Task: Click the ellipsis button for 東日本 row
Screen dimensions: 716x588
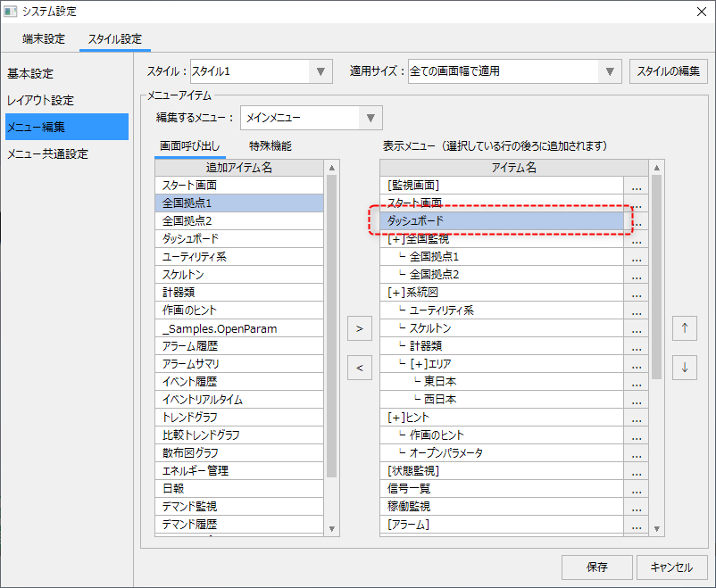Action: pos(636,382)
